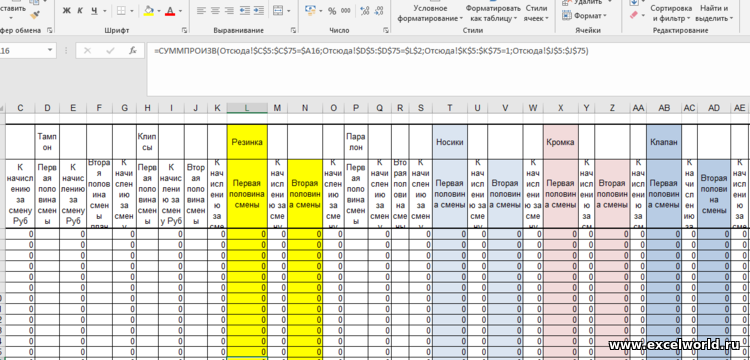This screenshot has height=360, width=750.
Task: Select column T header
Action: pos(450,109)
